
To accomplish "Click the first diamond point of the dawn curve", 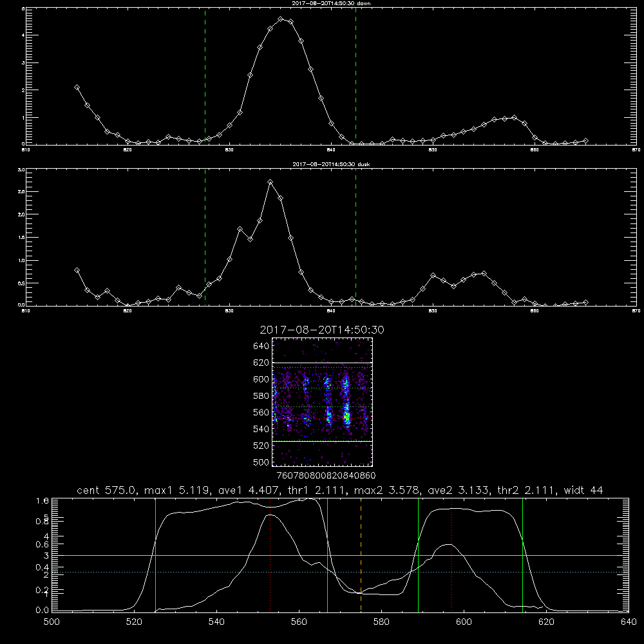I will click(77, 88).
